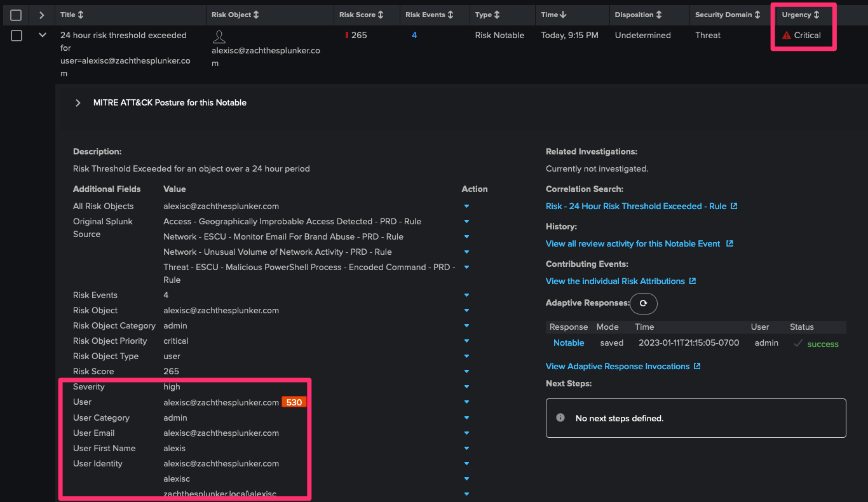This screenshot has height=502, width=868.
Task: Click external link icon beside review activity link
Action: [729, 244]
